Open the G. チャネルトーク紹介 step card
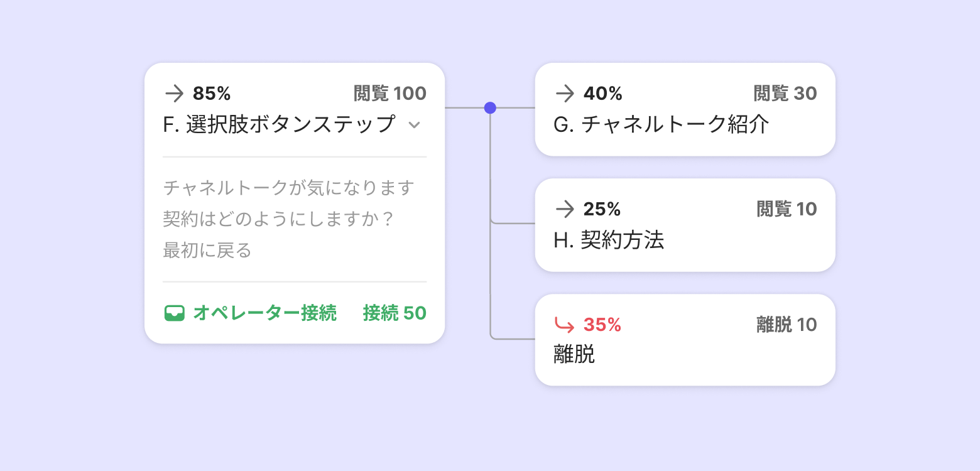The width and height of the screenshot is (980, 471). click(661, 124)
